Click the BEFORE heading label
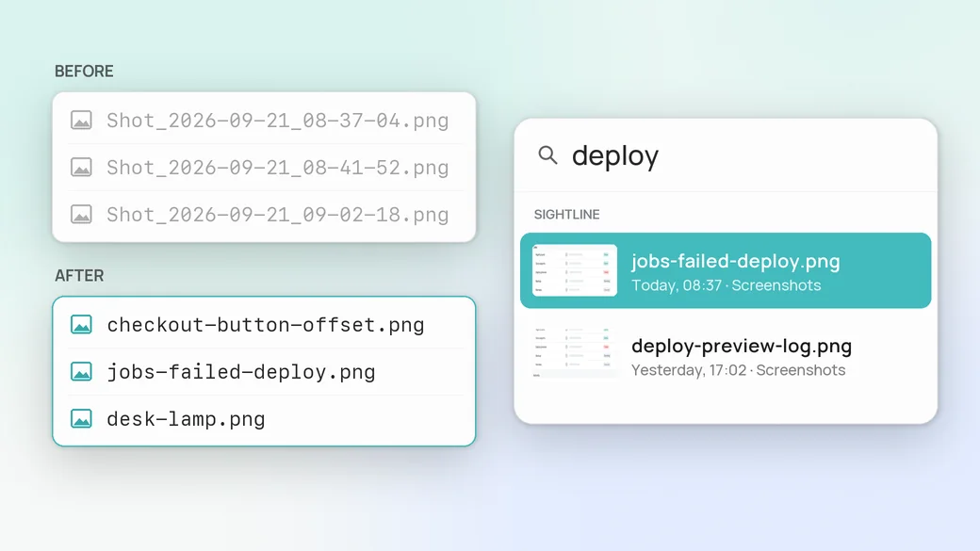Image resolution: width=980 pixels, height=551 pixels. pyautogui.click(x=84, y=72)
